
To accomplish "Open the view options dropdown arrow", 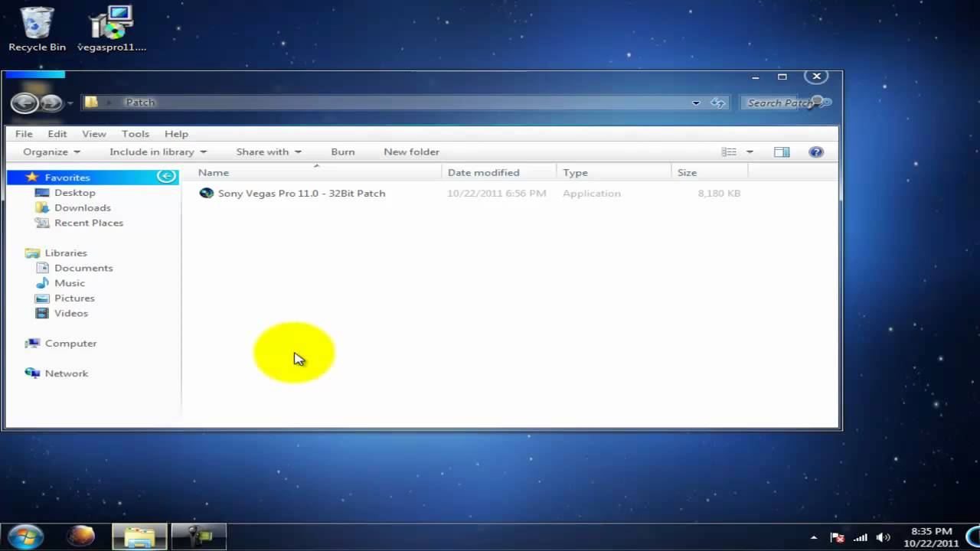I will [x=750, y=152].
